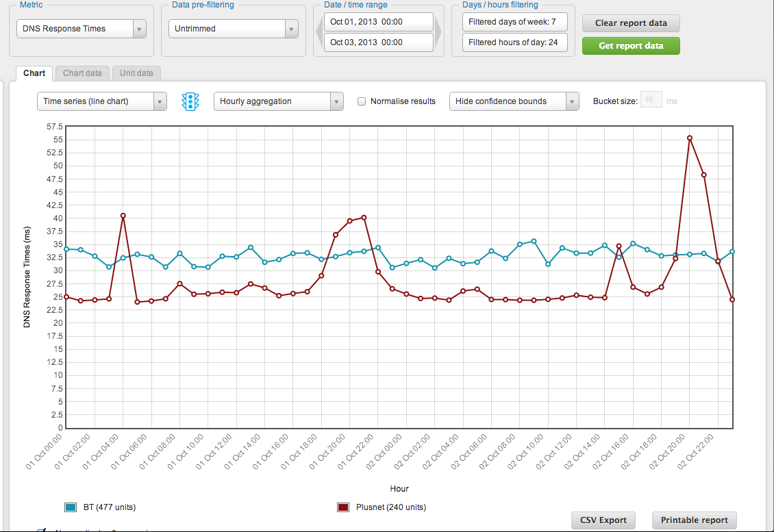
Task: Click the traffic light icon
Action: tap(190, 101)
